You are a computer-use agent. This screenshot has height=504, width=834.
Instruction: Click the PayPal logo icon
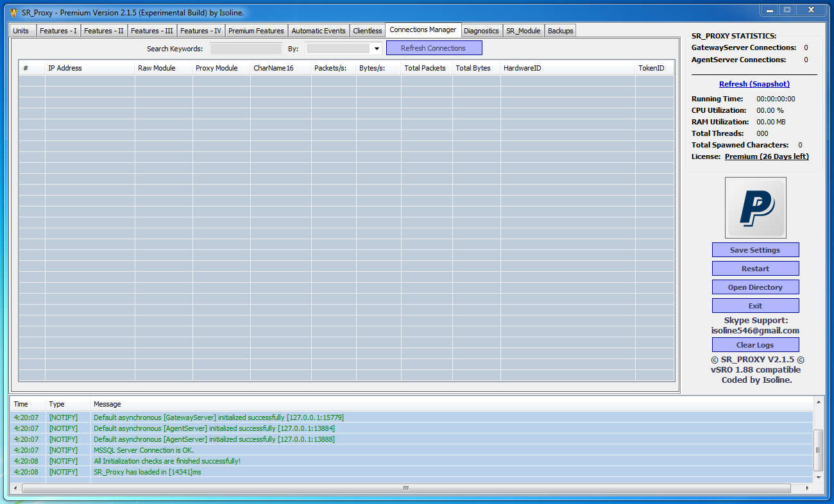[756, 208]
